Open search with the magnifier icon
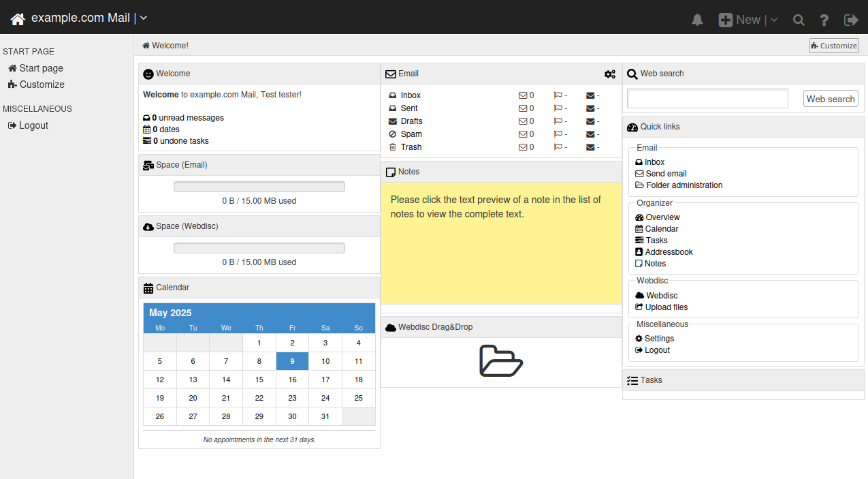868x479 pixels. 799,20
